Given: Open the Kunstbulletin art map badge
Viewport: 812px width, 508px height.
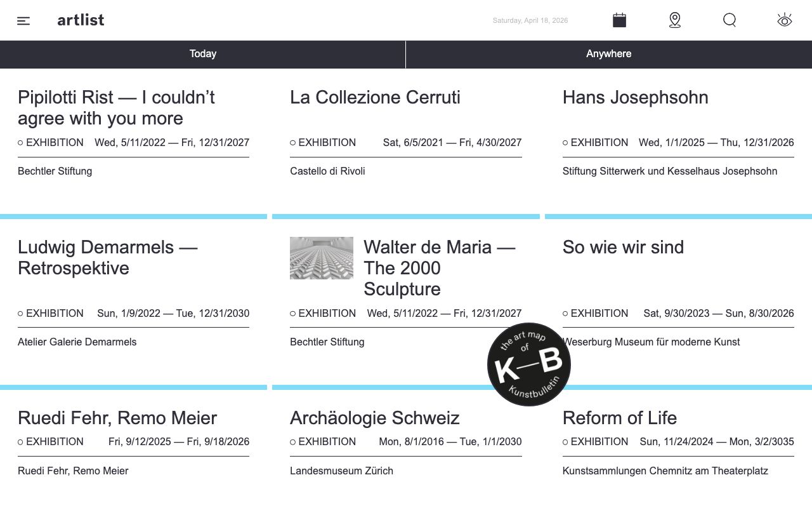Looking at the screenshot, I should [529, 364].
